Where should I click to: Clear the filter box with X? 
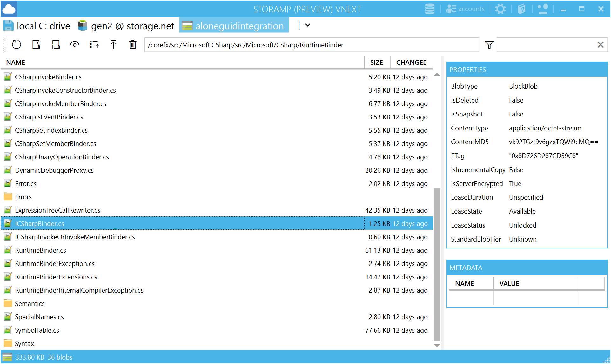click(600, 45)
